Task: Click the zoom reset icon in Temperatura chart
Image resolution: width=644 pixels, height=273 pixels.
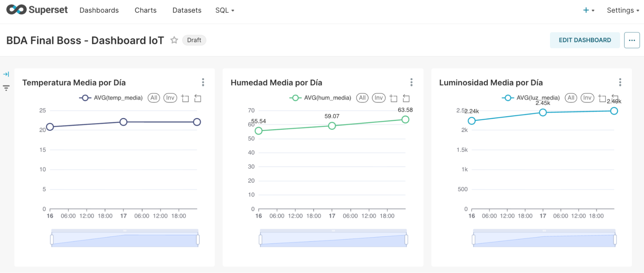Action: pyautogui.click(x=198, y=98)
